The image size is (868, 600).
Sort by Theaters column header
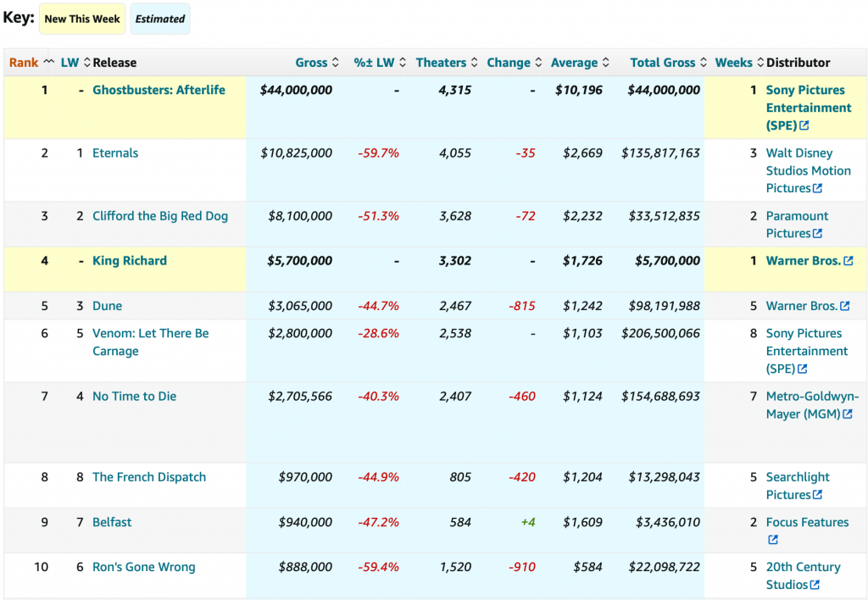pyautogui.click(x=441, y=63)
